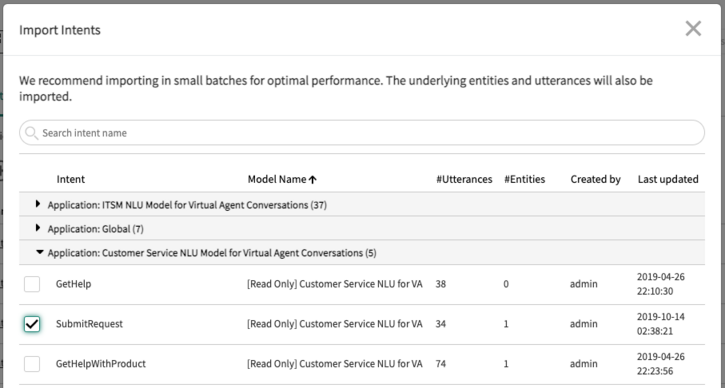
Task: Click the GetHelp row model name
Action: coord(335,284)
